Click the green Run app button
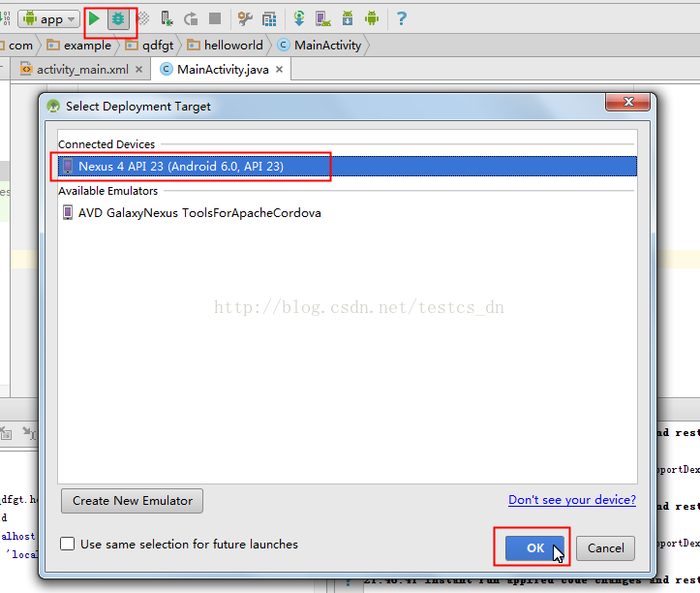700x593 pixels. 94,18
